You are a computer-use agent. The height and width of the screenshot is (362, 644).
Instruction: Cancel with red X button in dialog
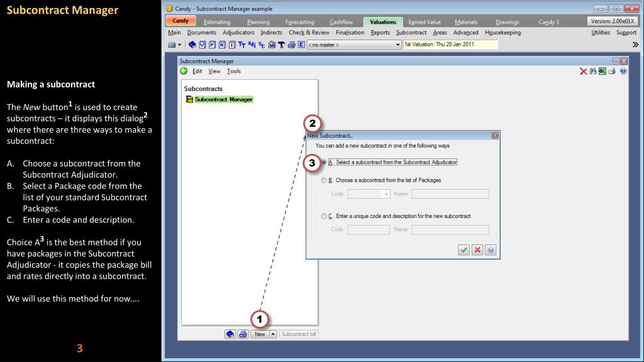coord(477,250)
